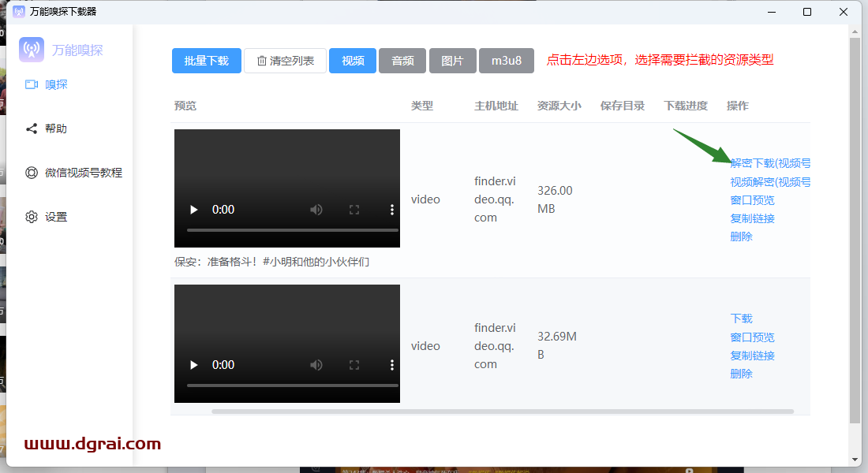The image size is (868, 473).
Task: Open more options on second video player
Action: pyautogui.click(x=392, y=365)
